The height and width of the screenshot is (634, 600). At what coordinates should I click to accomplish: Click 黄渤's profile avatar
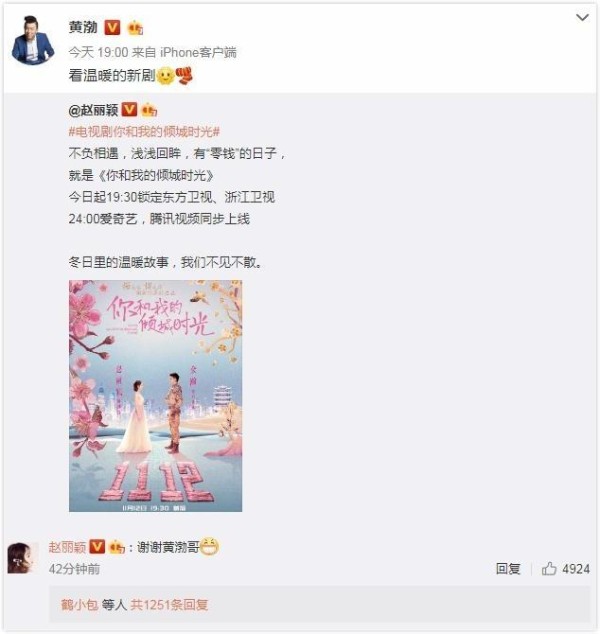32,40
